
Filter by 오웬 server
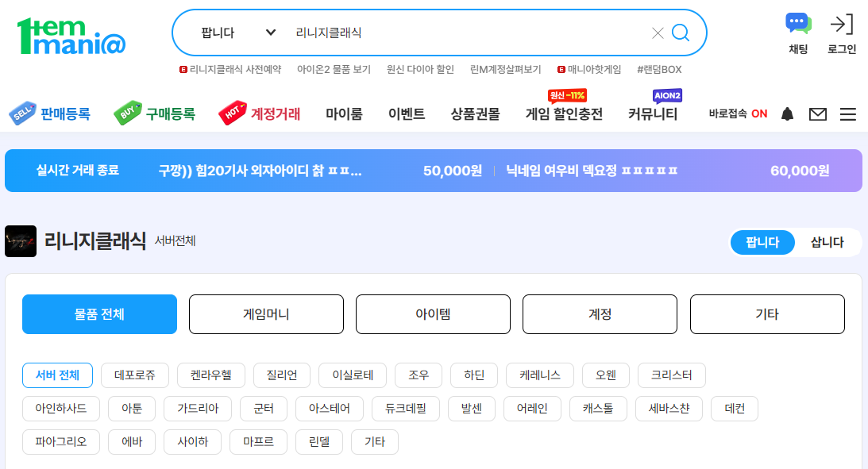606,375
